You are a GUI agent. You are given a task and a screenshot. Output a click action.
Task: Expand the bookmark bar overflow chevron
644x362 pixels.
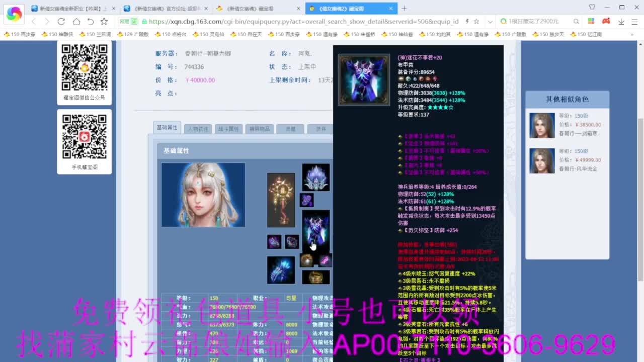(632, 34)
